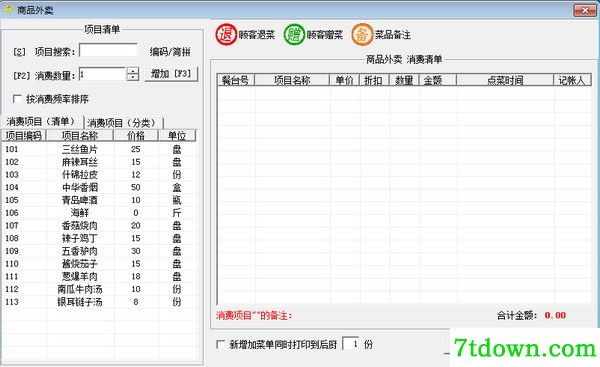This screenshot has width=600, height=367.
Task: Focus the 项目搜索 input field
Action: point(108,51)
